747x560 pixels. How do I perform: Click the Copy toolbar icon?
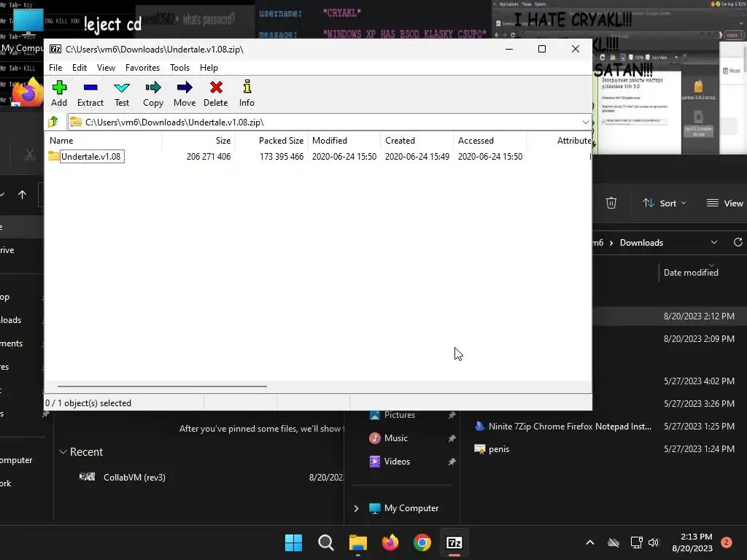point(153,93)
